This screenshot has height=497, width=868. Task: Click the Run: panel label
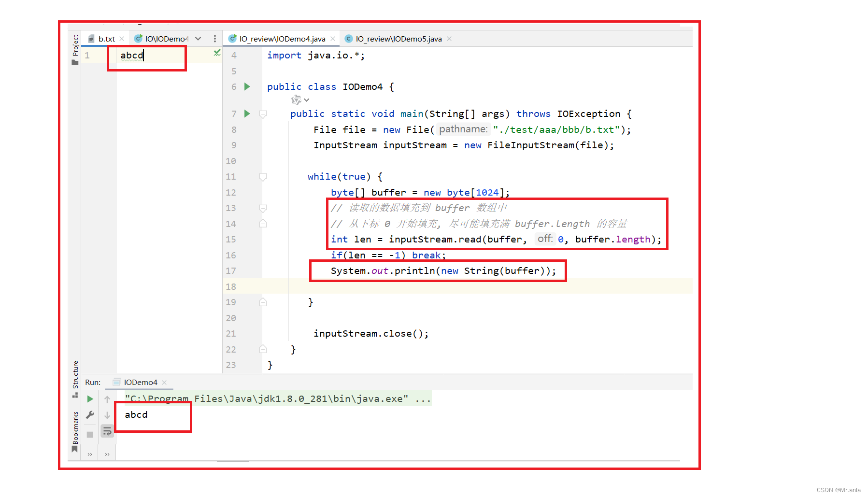tap(93, 382)
